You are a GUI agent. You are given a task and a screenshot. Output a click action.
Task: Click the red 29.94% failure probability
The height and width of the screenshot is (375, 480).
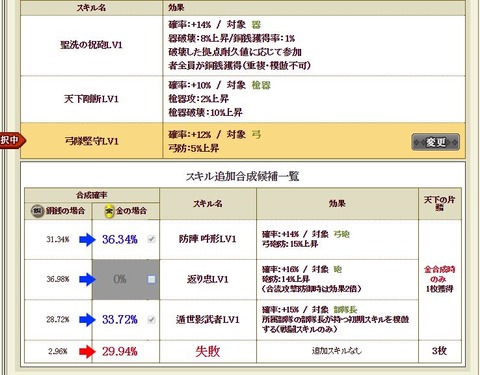pyautogui.click(x=120, y=351)
